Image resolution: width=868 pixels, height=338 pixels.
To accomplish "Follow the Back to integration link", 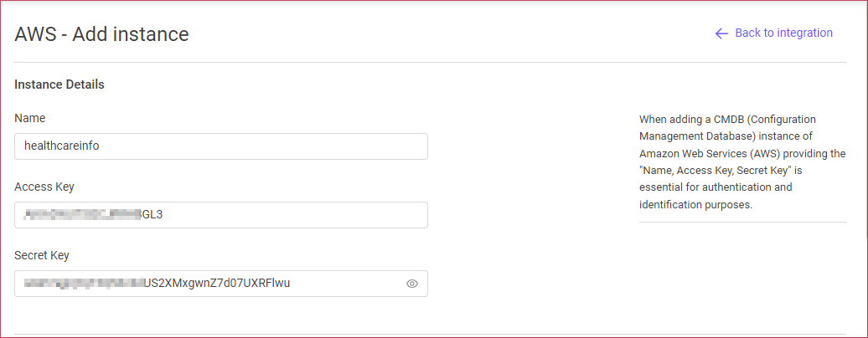I will click(774, 33).
